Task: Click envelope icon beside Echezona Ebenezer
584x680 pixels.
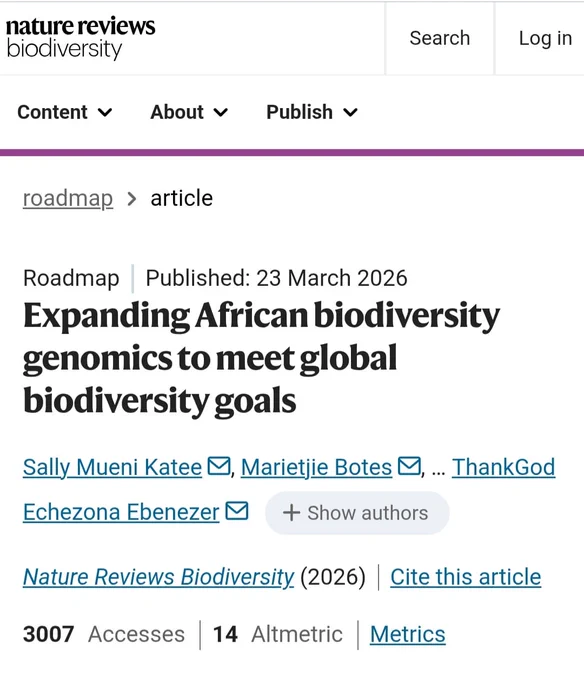Action: [x=237, y=510]
